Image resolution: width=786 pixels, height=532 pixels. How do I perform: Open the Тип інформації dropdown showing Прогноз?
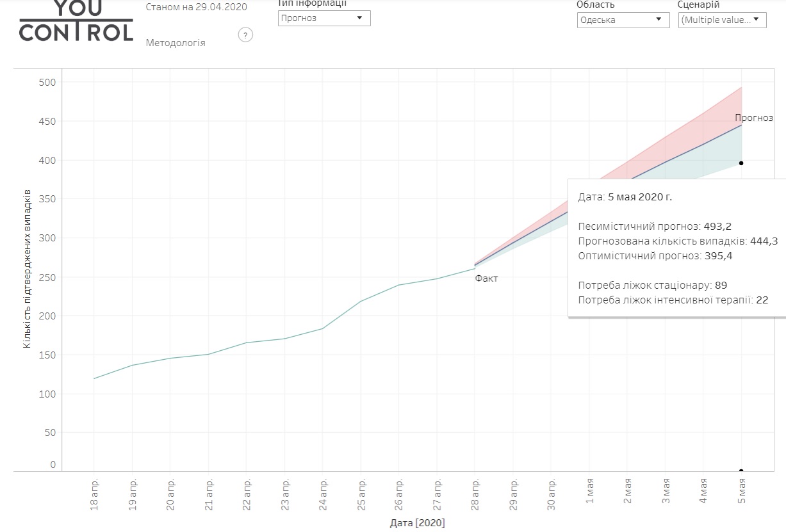tap(324, 18)
